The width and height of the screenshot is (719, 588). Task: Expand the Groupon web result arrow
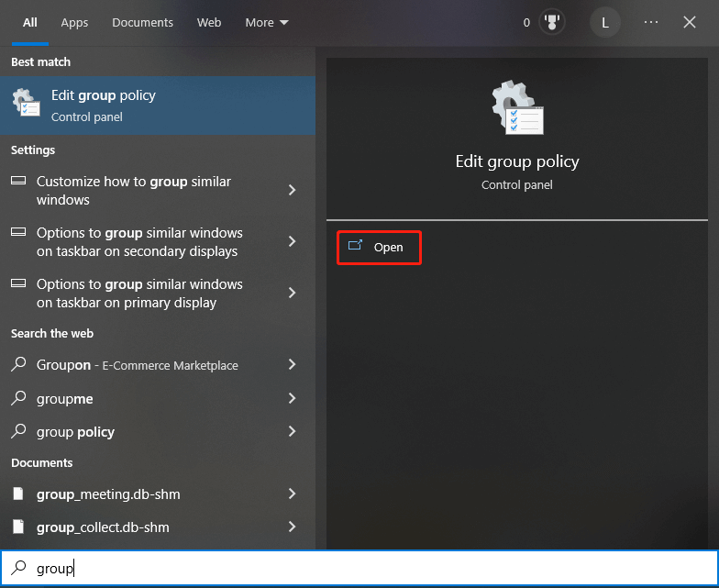292,364
